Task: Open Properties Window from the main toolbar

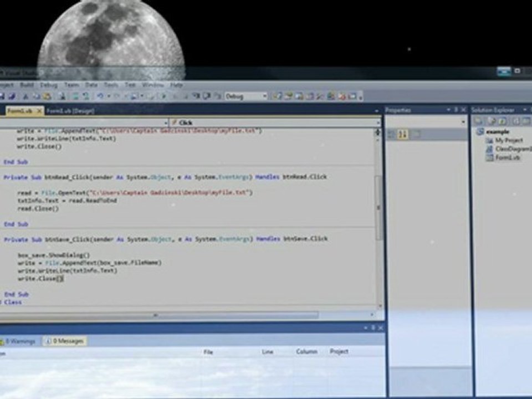Action: click(288, 96)
